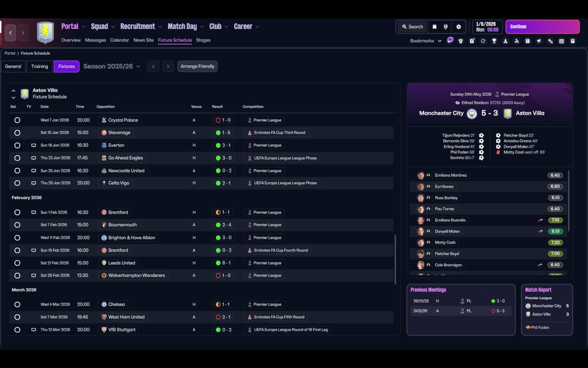Open the bookmark icon beside Search
The width and height of the screenshot is (588, 368).
(x=434, y=27)
